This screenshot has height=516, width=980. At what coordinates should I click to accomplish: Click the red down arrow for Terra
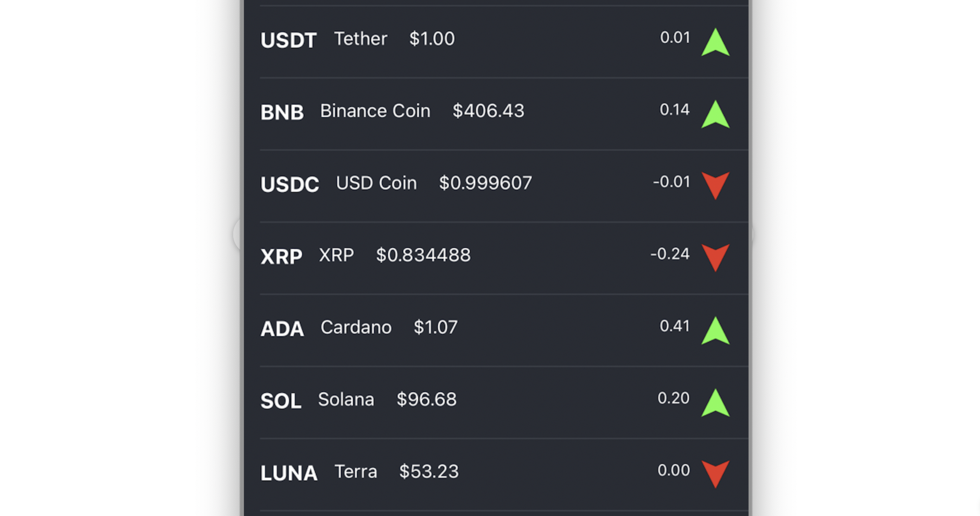click(715, 474)
